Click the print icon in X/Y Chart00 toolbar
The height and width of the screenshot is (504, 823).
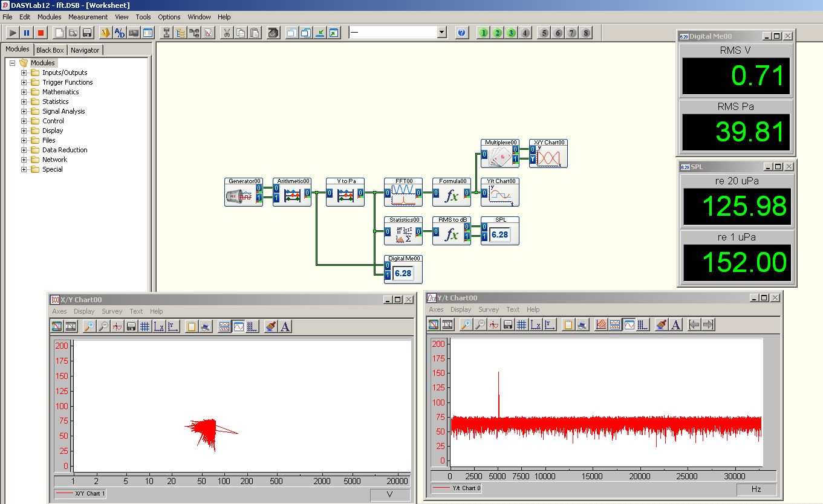point(206,326)
